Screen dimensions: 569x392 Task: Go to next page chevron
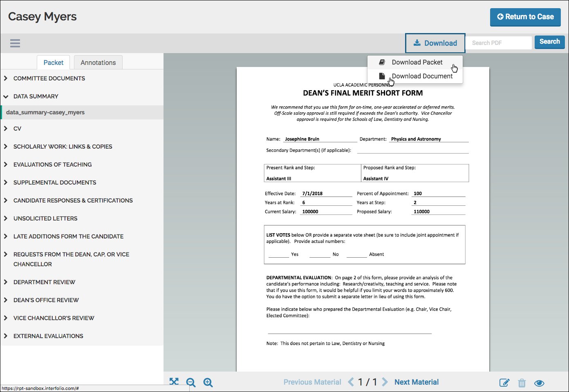click(x=385, y=382)
